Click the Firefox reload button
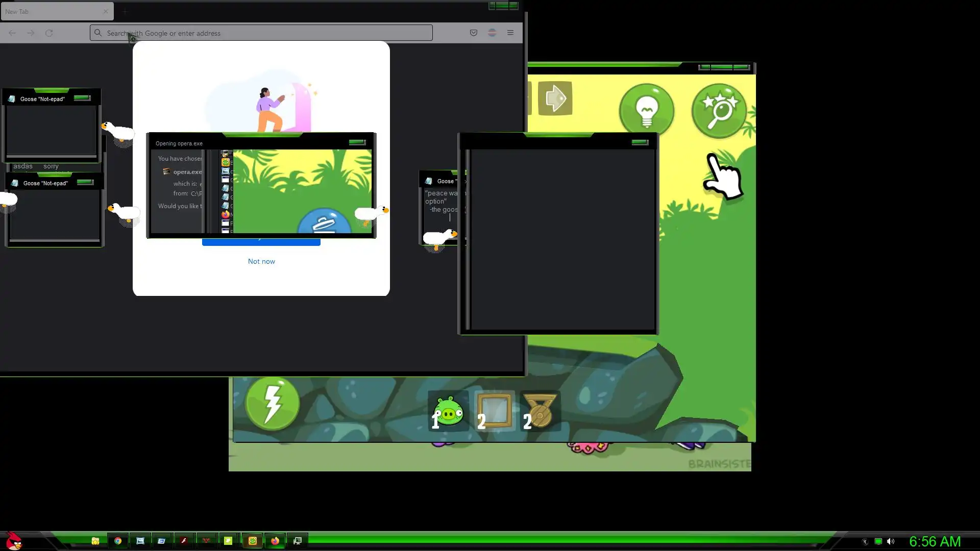Image resolution: width=980 pixels, height=551 pixels. tap(49, 33)
